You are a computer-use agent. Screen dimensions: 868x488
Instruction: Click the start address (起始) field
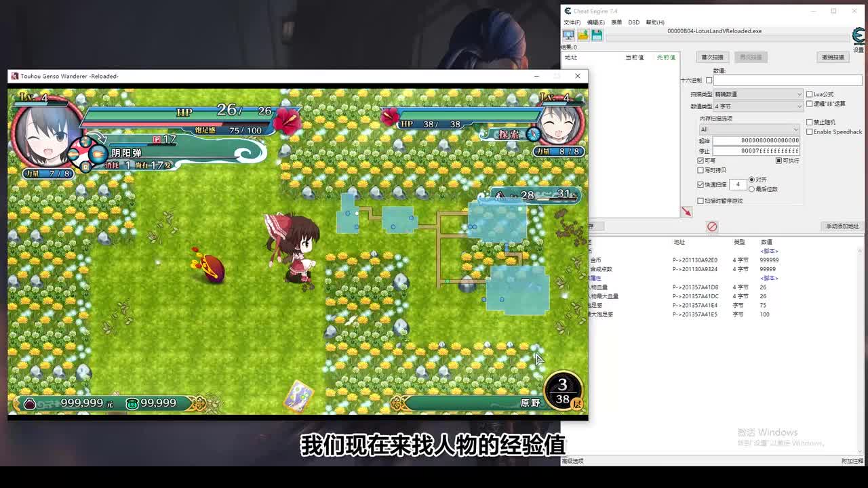[756, 140]
